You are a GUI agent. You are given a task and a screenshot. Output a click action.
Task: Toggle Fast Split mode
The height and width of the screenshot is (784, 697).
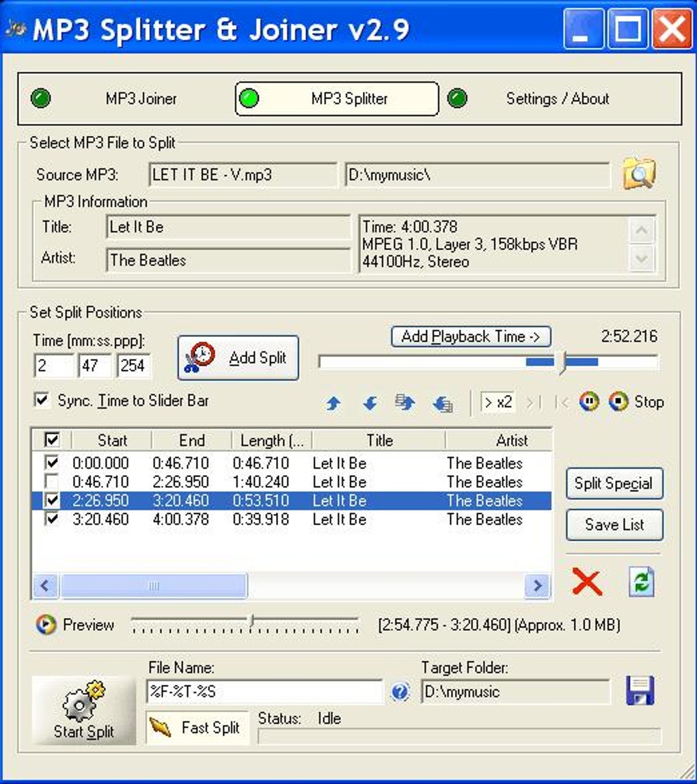[x=197, y=728]
